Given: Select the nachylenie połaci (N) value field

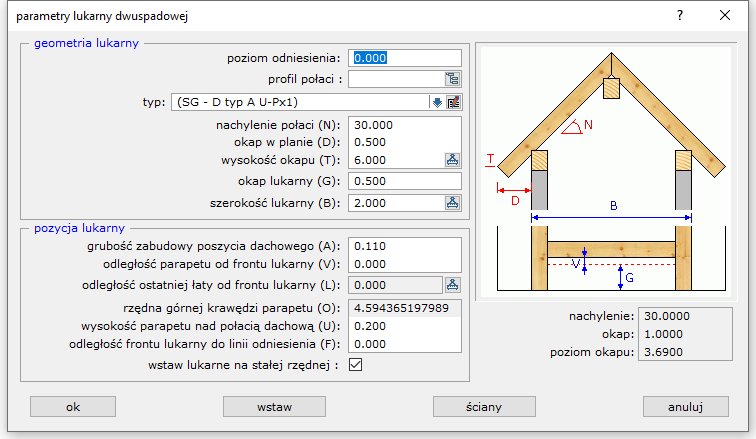Looking at the screenshot, I should [404, 125].
